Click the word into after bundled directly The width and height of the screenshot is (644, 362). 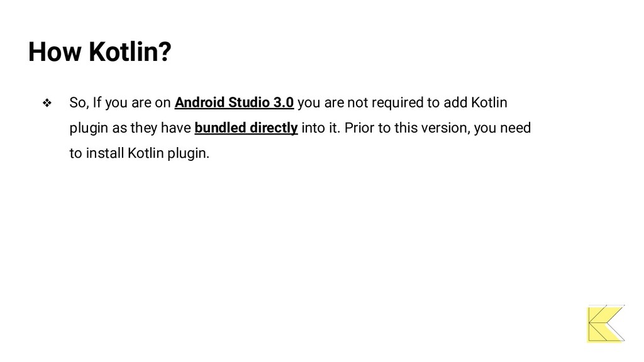click(313, 128)
